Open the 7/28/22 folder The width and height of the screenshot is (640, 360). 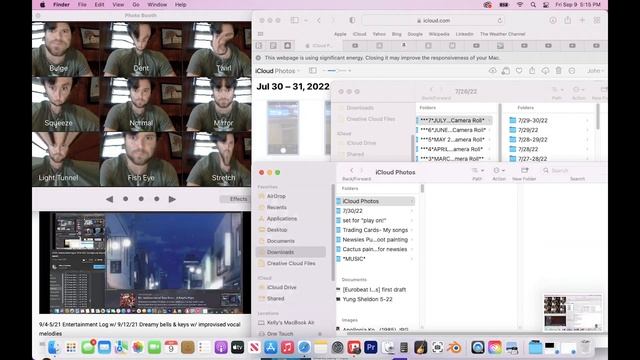tap(549, 149)
